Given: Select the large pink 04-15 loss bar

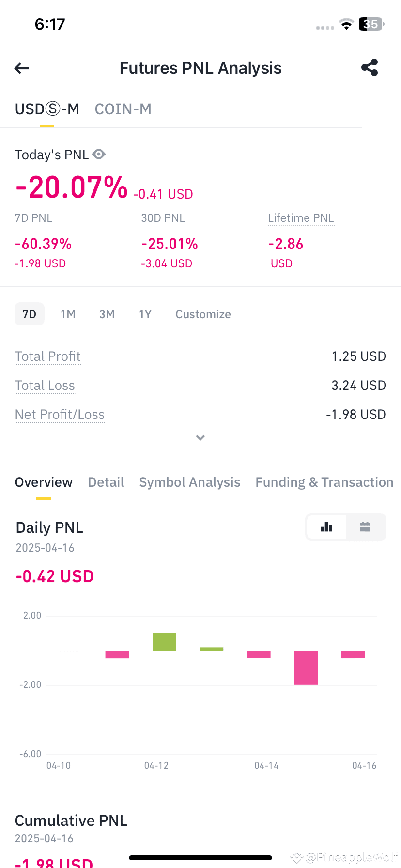Looking at the screenshot, I should click(x=306, y=667).
